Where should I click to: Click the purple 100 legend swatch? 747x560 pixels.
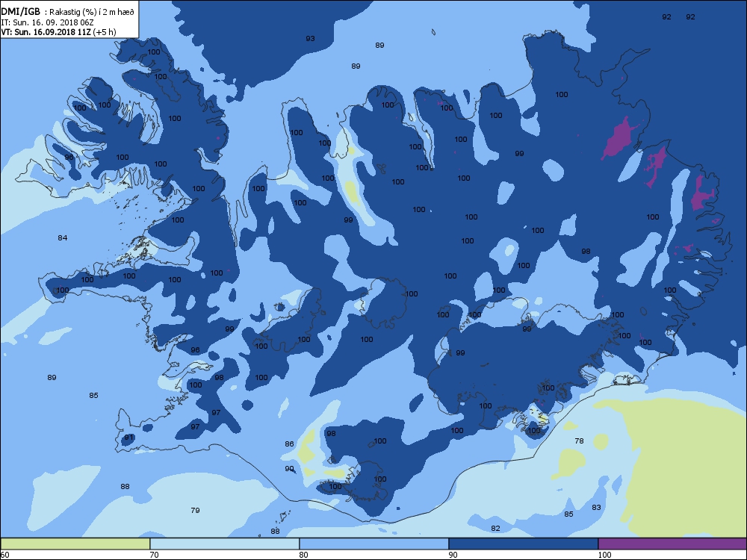(x=672, y=544)
